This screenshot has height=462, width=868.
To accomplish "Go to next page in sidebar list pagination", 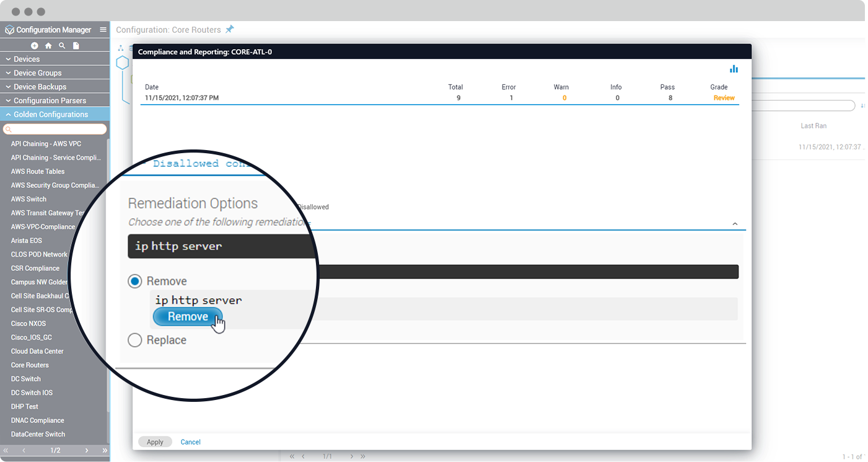I will click(87, 451).
